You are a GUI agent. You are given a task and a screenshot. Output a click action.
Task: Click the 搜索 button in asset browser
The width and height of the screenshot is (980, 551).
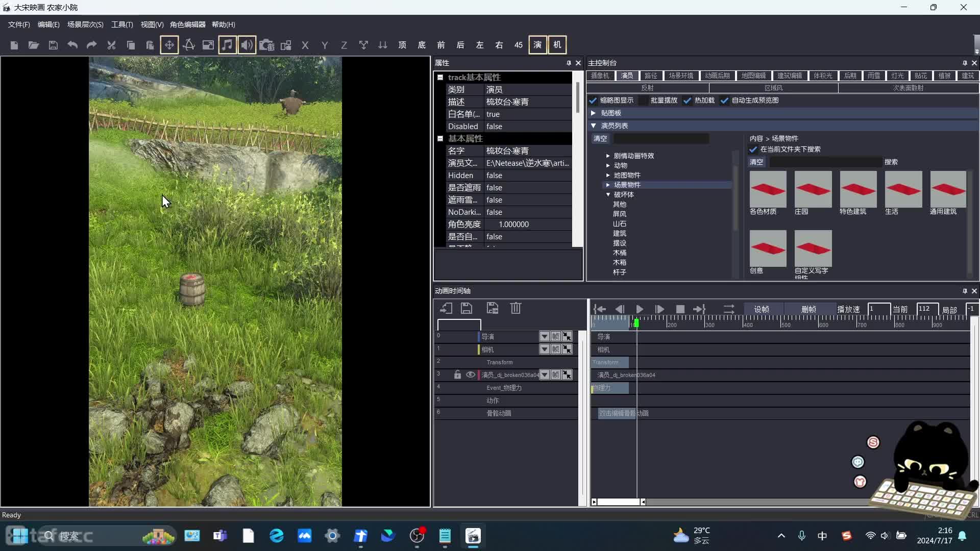tap(891, 162)
